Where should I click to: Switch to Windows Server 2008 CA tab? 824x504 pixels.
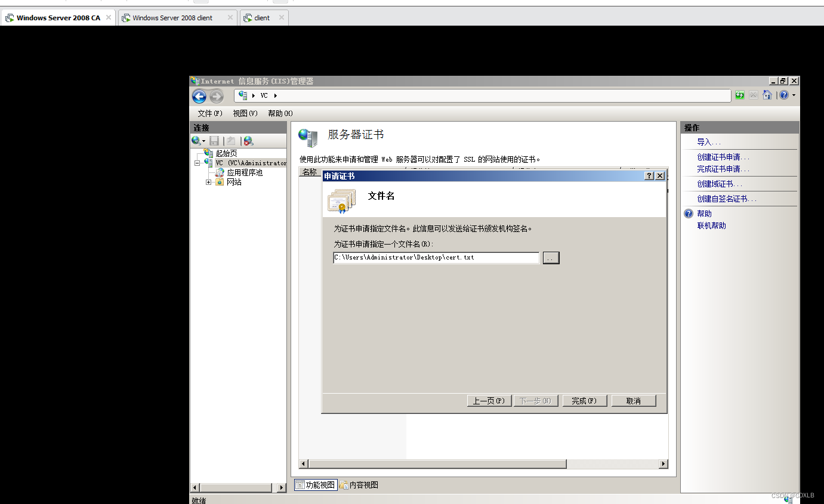pos(58,18)
